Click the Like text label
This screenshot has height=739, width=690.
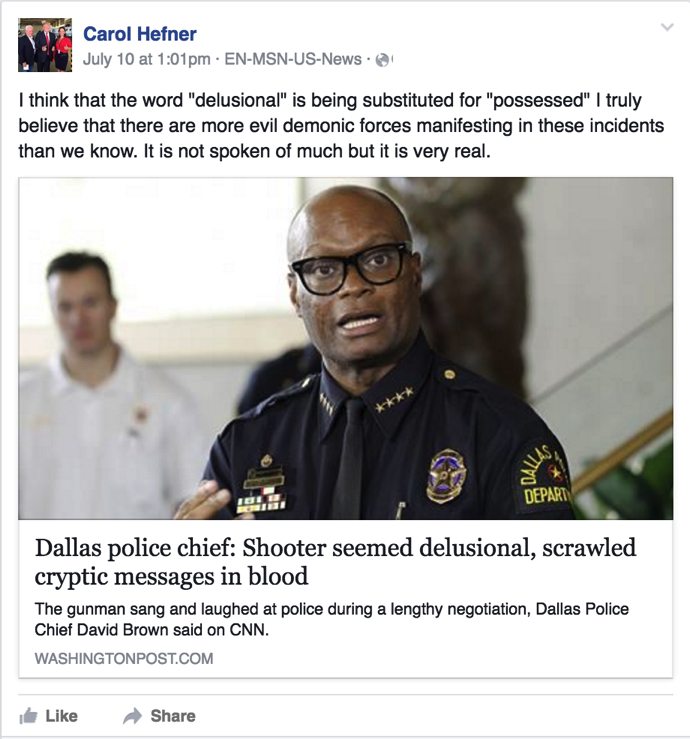tap(62, 716)
